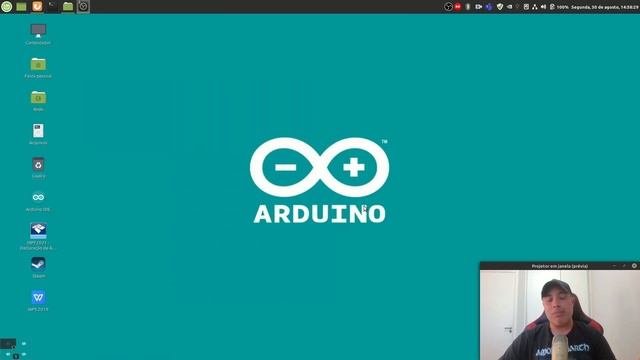Click the battery 100% indicator
This screenshot has height=360, width=640.
click(x=559, y=7)
